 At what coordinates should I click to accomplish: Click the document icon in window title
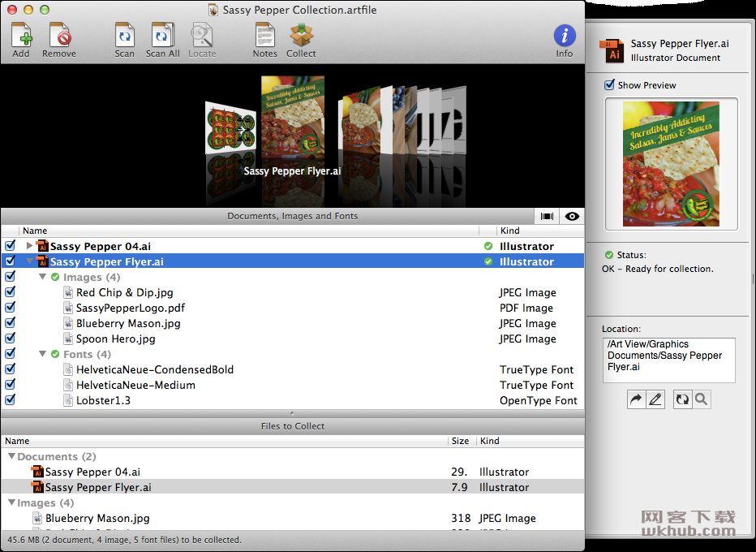click(213, 10)
